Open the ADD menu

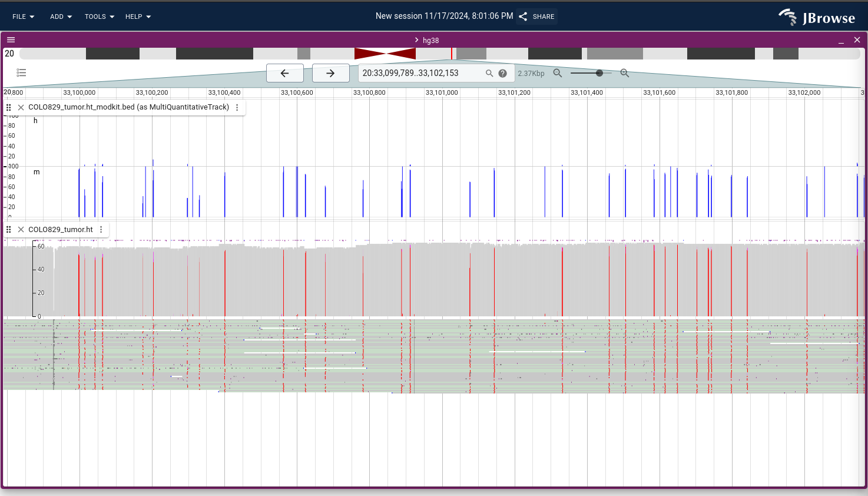(x=61, y=16)
